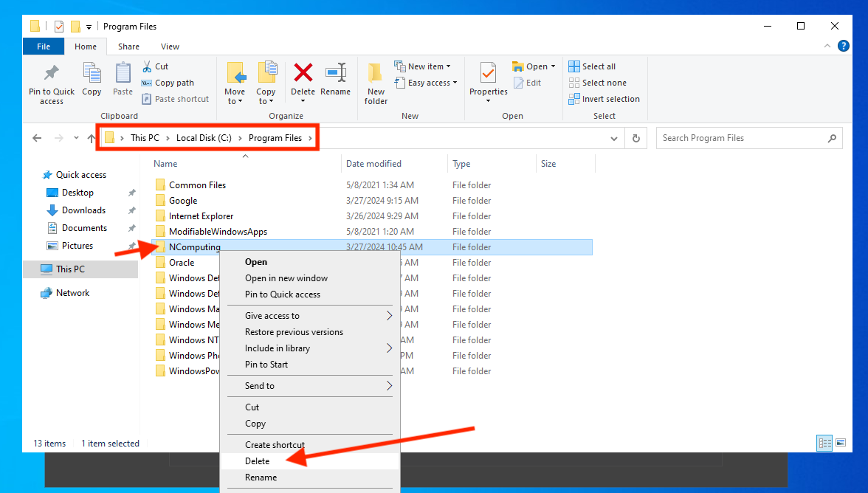
Task: Click Pin to Quick access ribbon icon
Action: coord(52,72)
